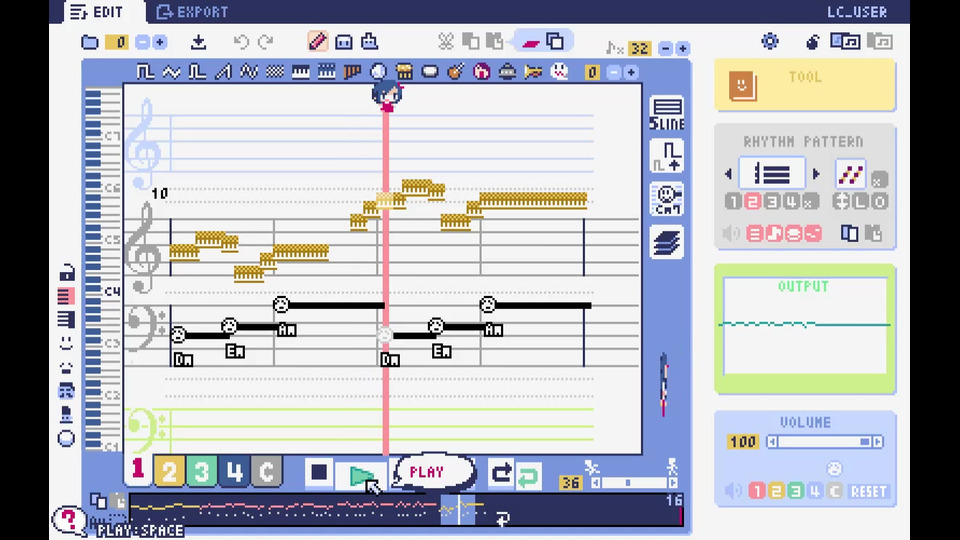
Task: Click the bomb clear icon
Action: tap(812, 42)
